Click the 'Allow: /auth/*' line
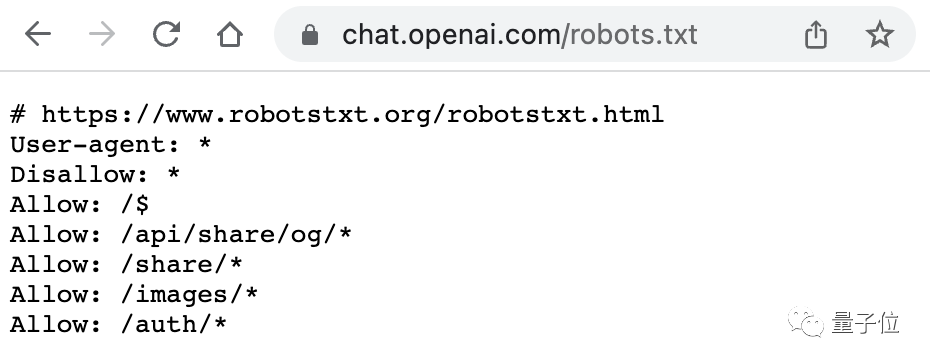 tap(119, 324)
